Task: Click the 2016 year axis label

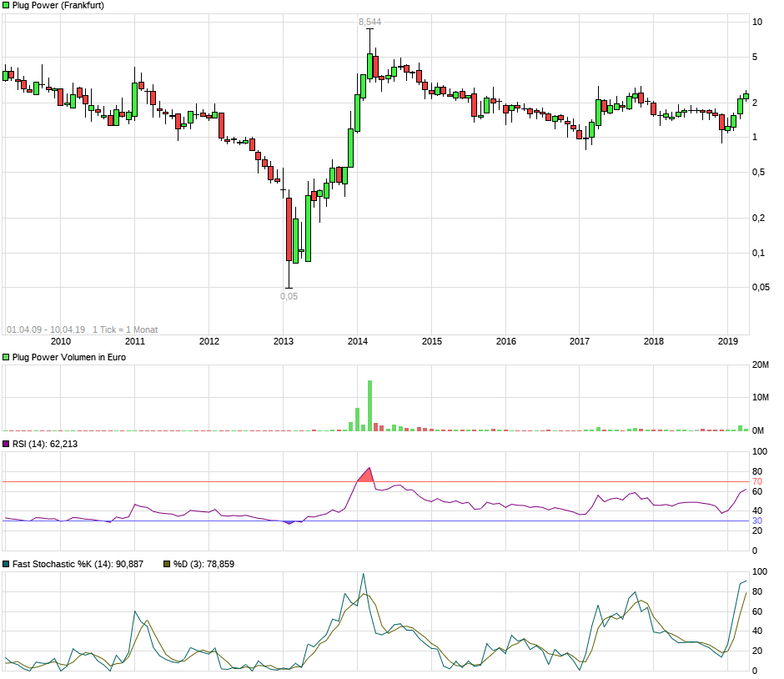Action: [506, 341]
